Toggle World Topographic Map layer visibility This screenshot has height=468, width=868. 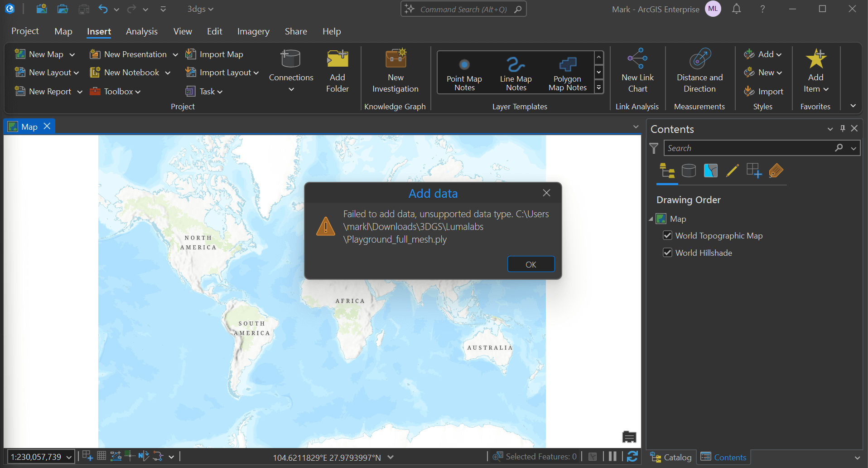[667, 235]
